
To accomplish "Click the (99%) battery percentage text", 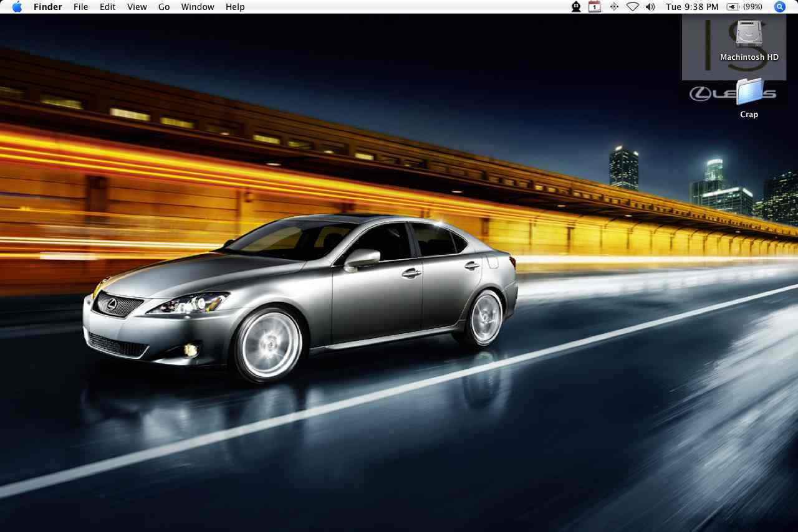I will (x=752, y=7).
